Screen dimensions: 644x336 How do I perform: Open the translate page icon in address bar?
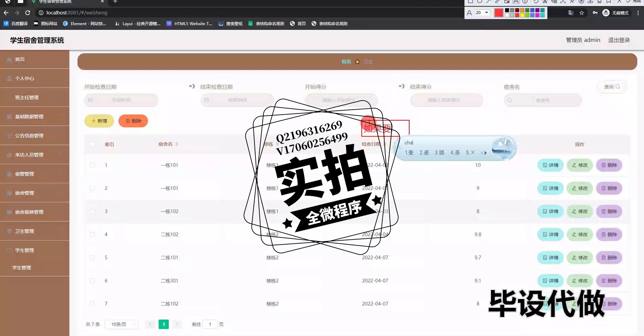coord(571,13)
